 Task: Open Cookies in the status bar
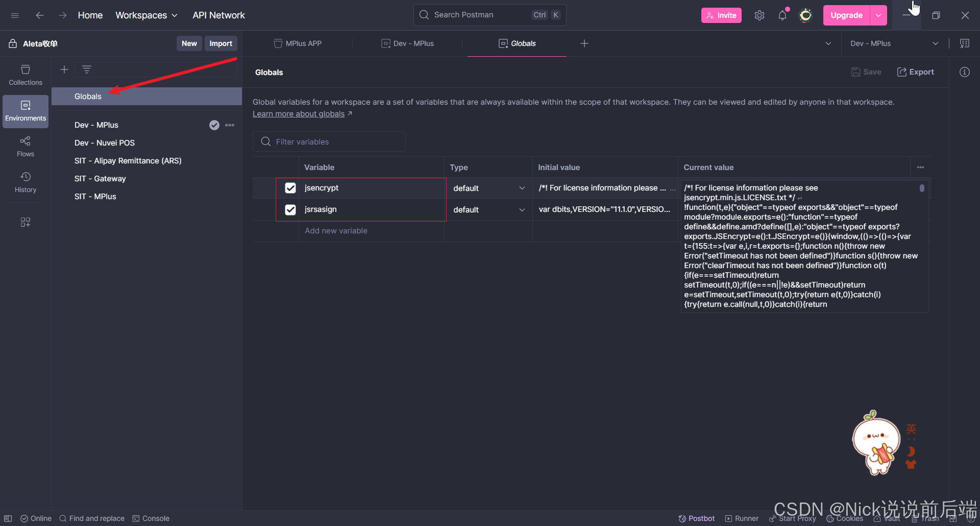[x=845, y=518]
